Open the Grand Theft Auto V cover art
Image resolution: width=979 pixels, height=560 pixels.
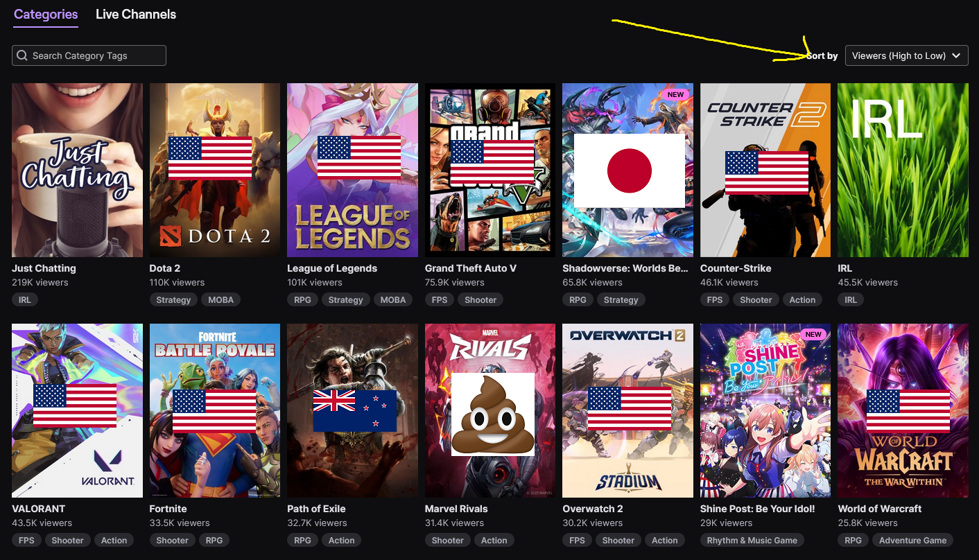click(x=490, y=170)
